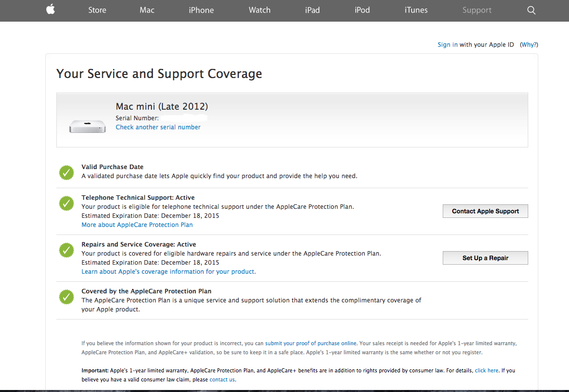
Task: Open the submit your proof of purchase online link
Action: (x=310, y=343)
